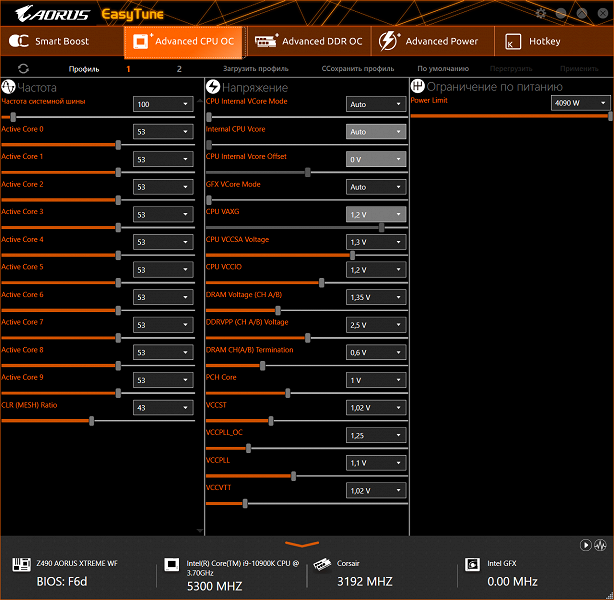Click the BIOS: F6d version text
The height and width of the screenshot is (600, 614).
point(62,582)
